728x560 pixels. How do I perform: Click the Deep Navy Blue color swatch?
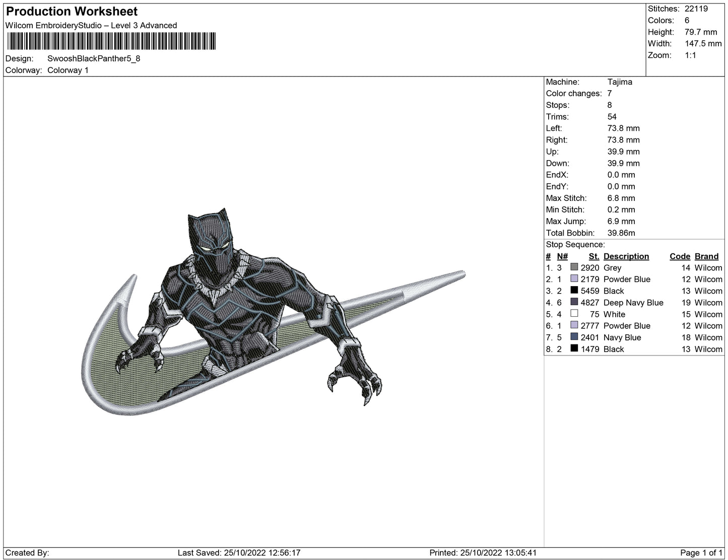574,302
